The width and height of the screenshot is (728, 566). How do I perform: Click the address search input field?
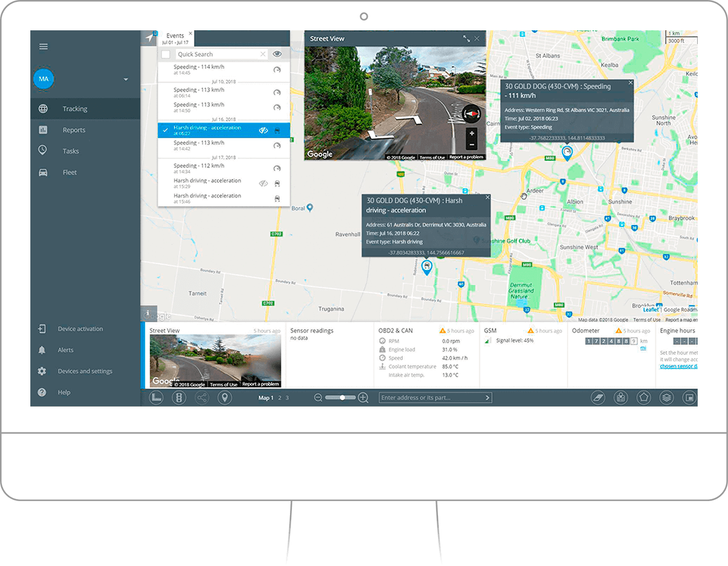click(431, 398)
